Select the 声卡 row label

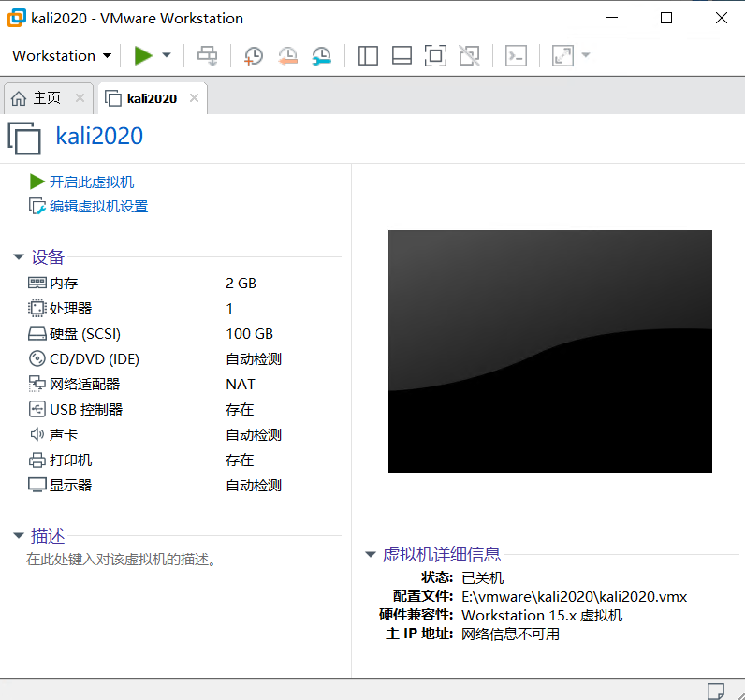coord(64,434)
